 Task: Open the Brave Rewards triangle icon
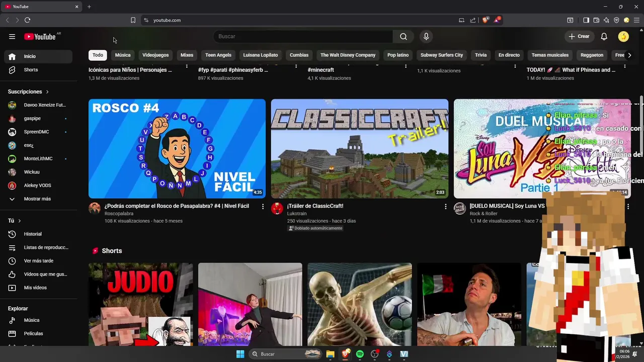(497, 20)
